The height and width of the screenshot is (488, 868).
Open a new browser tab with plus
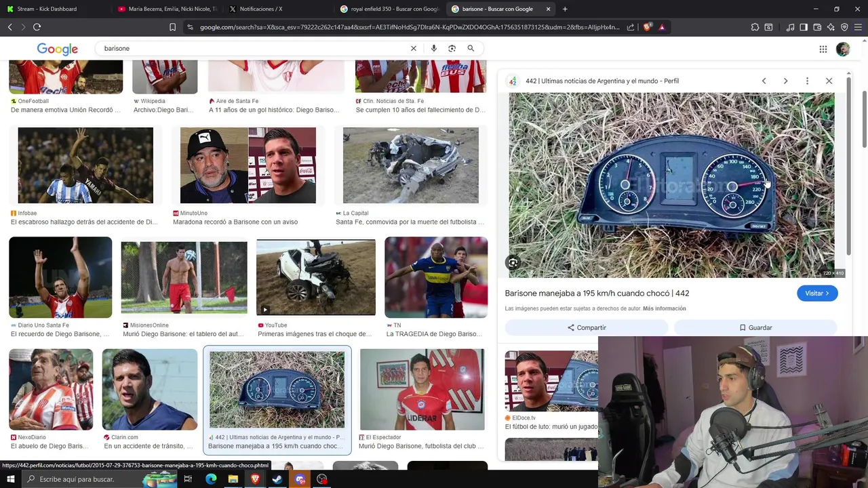tap(565, 9)
